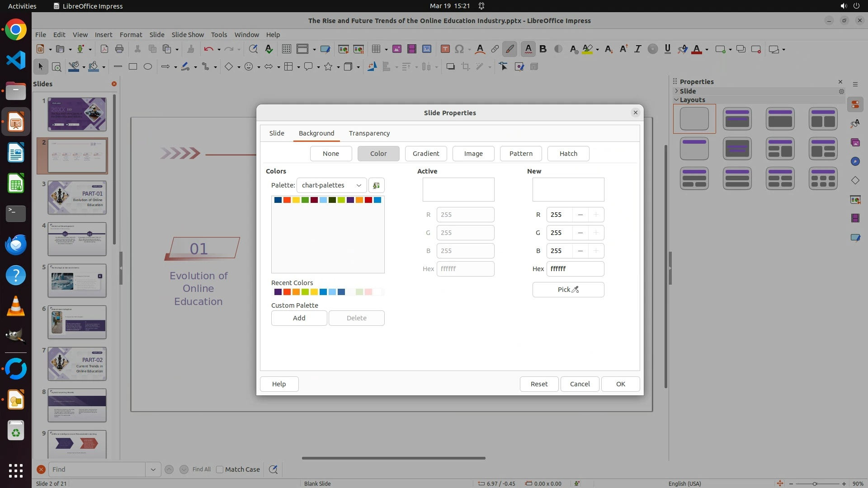Select the Color background fill toggle
Screen dimensions: 868x488
click(x=378, y=154)
